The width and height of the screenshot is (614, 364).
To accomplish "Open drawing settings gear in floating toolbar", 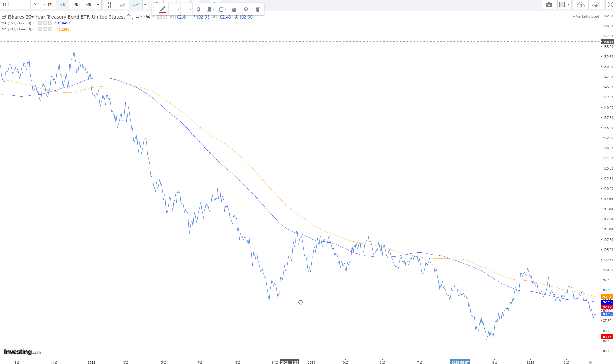I will [x=198, y=9].
